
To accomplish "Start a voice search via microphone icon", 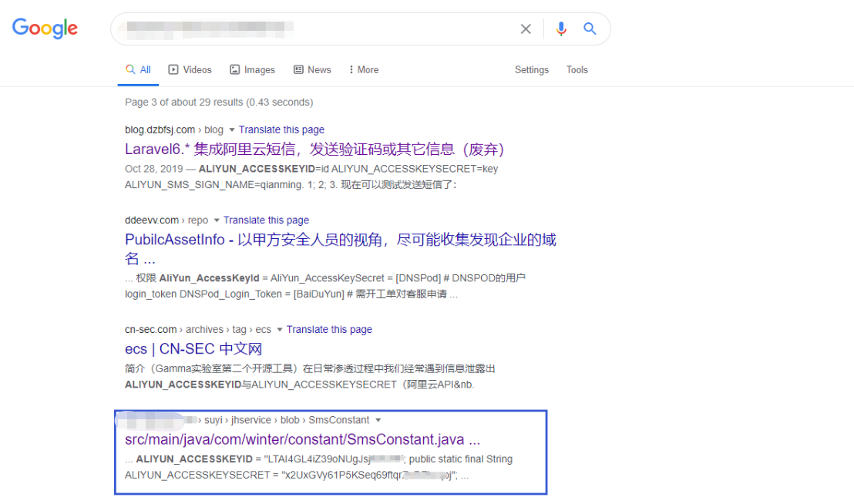I will [x=560, y=29].
